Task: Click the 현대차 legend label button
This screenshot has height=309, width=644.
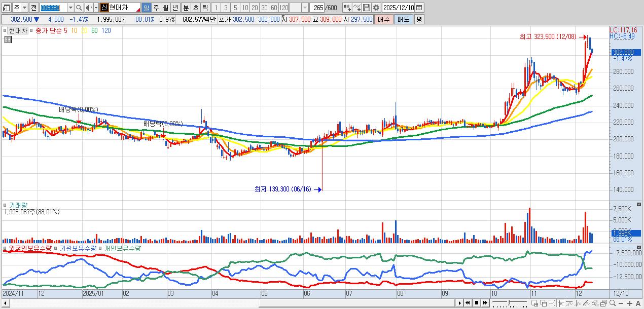Action: click(x=18, y=31)
